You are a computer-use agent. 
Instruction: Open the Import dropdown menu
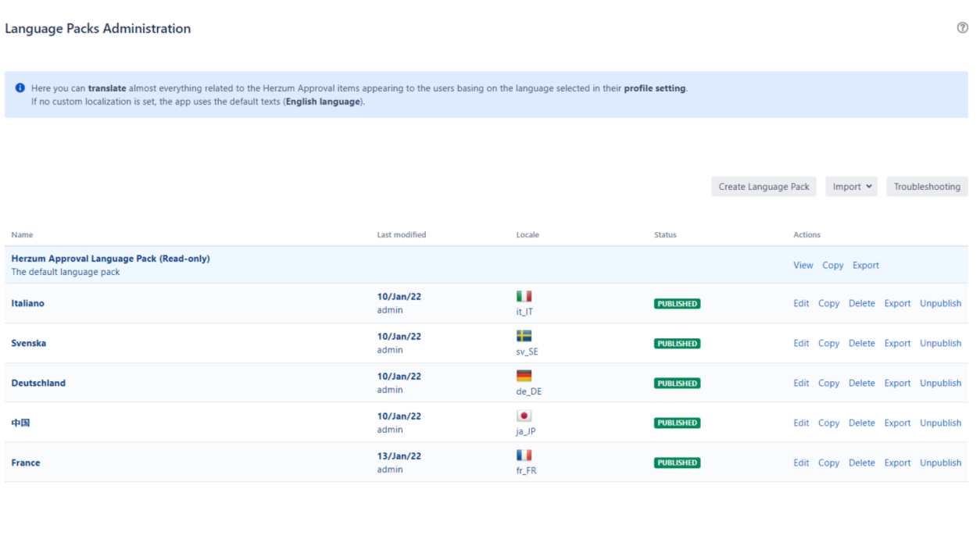tap(851, 187)
